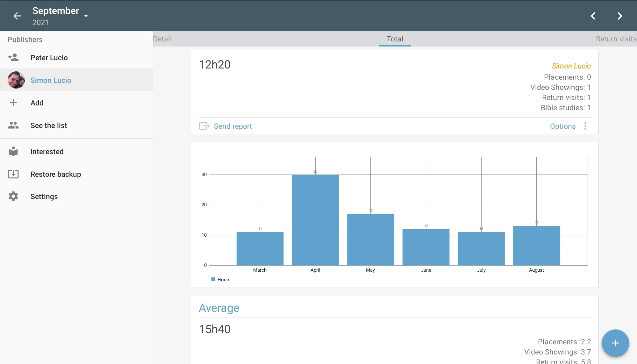The height and width of the screenshot is (364, 637).
Task: Click the floating add plus button
Action: pyautogui.click(x=615, y=343)
